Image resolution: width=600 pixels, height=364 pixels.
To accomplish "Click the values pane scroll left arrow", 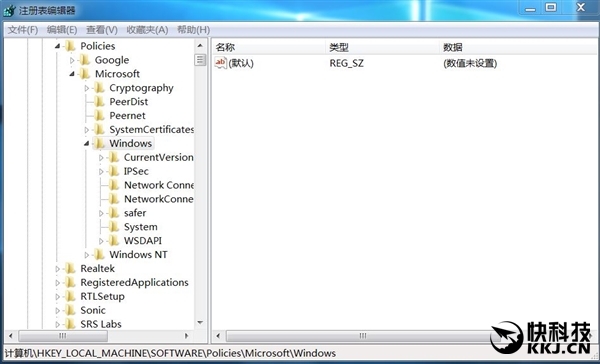I will click(218, 336).
